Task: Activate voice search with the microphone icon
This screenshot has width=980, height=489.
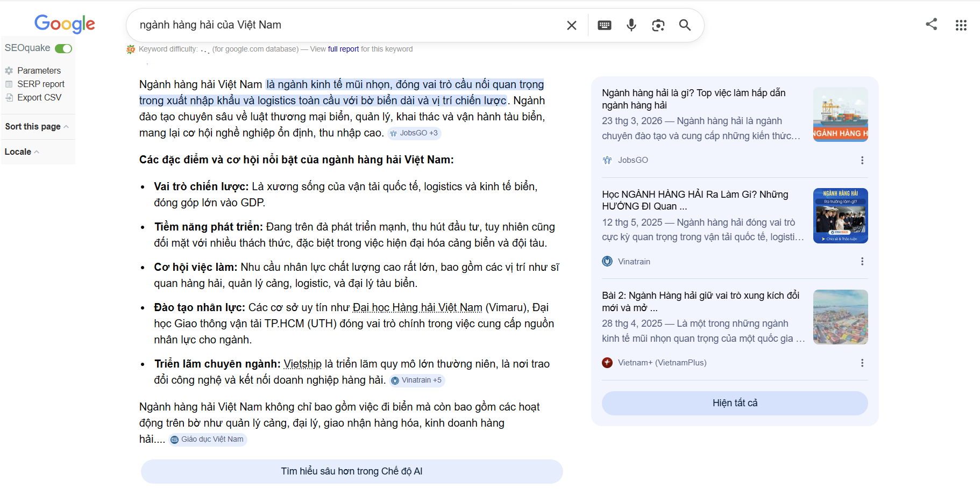Action: click(x=631, y=25)
